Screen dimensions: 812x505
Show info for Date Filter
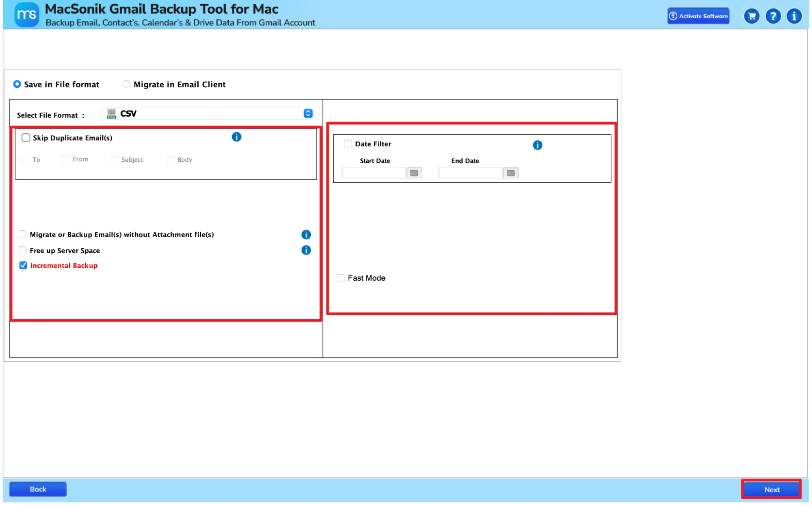click(x=537, y=145)
